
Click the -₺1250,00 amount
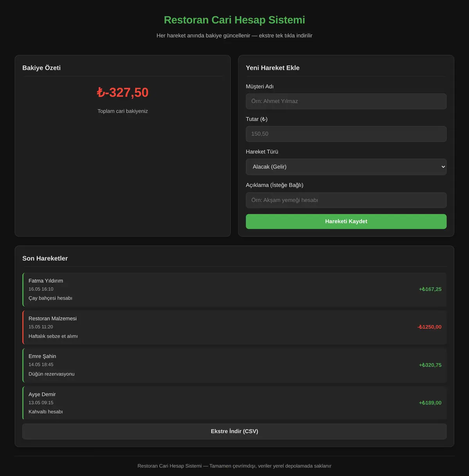[x=429, y=327]
